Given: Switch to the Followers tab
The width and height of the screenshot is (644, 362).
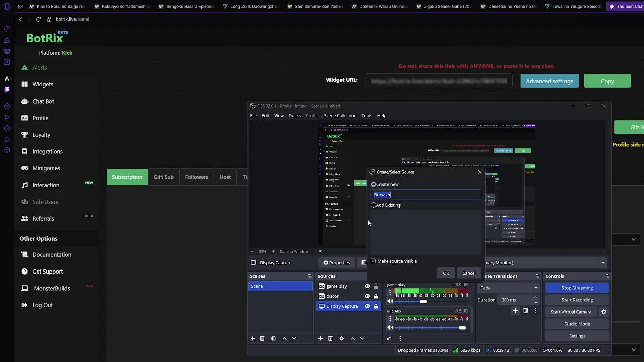Looking at the screenshot, I should 196,177.
